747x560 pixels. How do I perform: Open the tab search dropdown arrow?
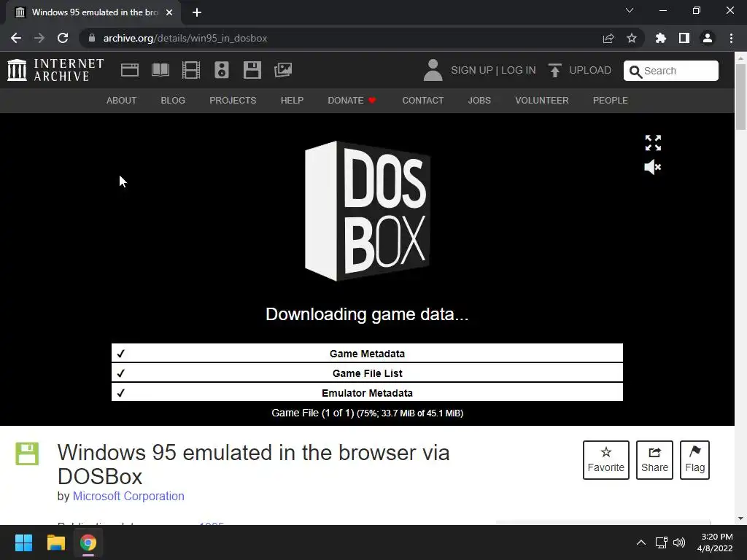[630, 10]
